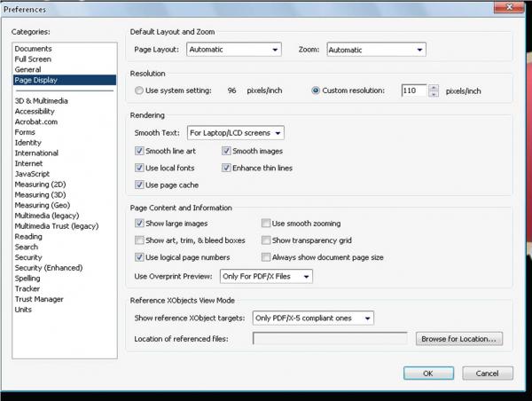532x401 pixels.
Task: Uncheck Show large images
Action: pos(139,223)
